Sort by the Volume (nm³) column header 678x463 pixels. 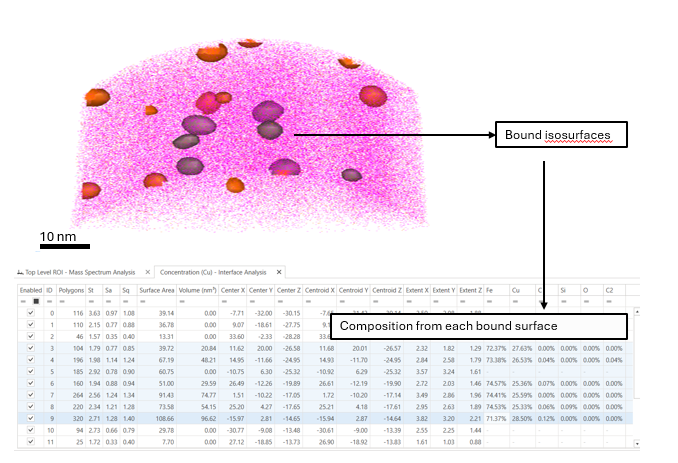pyautogui.click(x=196, y=289)
